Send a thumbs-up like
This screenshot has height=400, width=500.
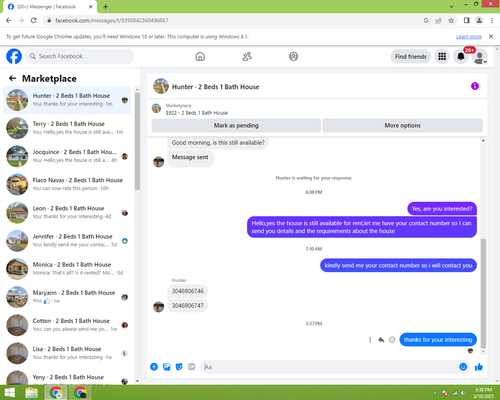(479, 367)
